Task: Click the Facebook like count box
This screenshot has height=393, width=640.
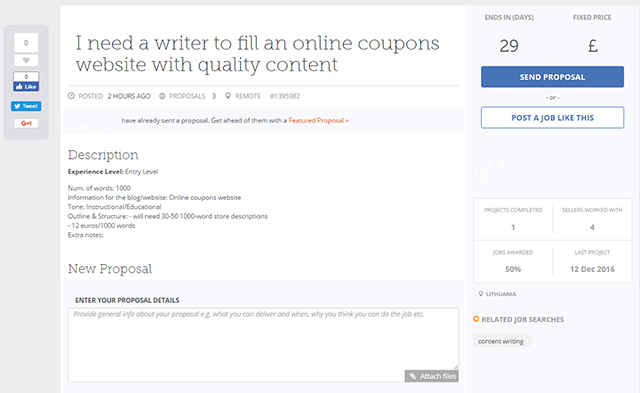Action: [26, 77]
